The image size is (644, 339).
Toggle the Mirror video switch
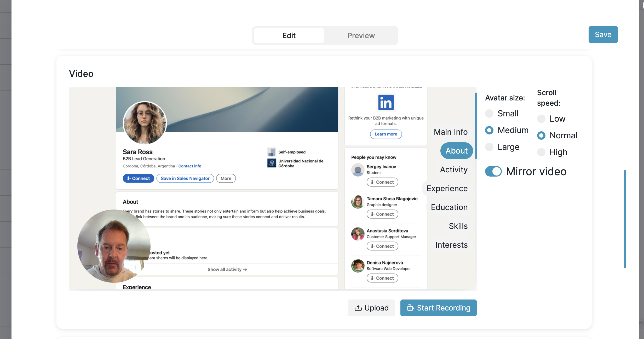coord(493,172)
